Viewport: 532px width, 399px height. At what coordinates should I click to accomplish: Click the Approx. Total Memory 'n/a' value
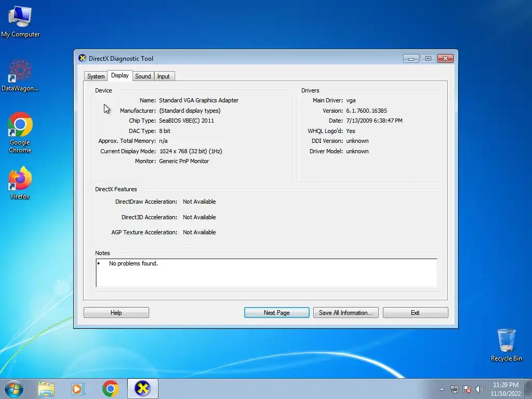(x=163, y=141)
